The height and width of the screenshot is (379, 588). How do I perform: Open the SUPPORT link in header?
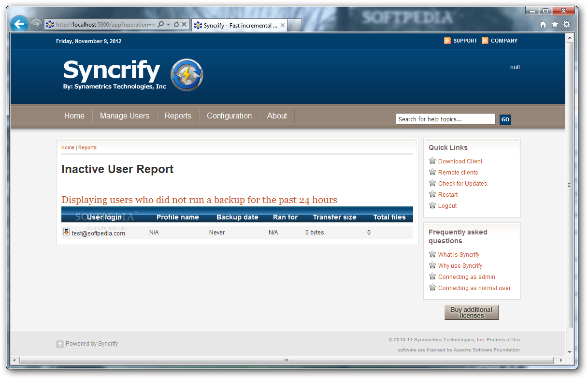[465, 41]
